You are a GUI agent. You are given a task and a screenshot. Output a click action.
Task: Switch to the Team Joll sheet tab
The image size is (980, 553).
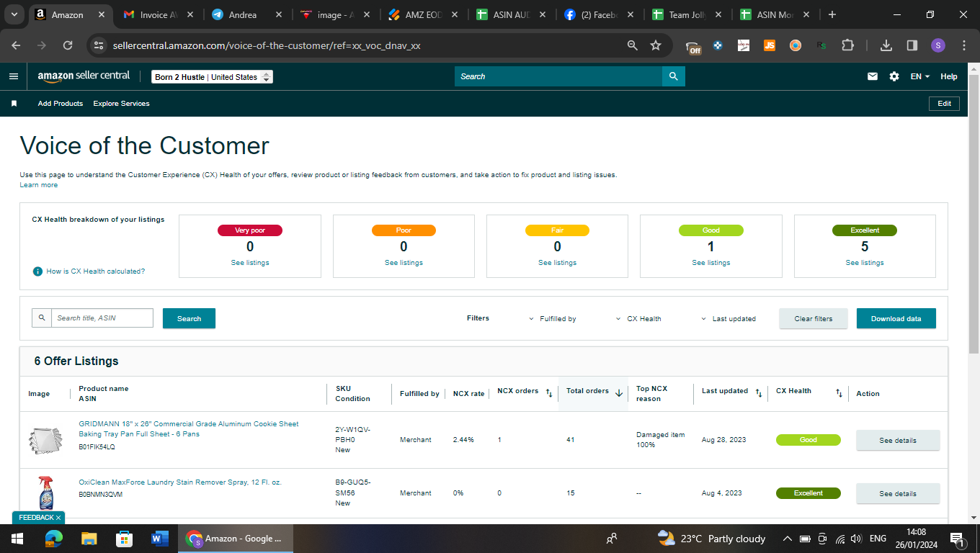pyautogui.click(x=687, y=14)
